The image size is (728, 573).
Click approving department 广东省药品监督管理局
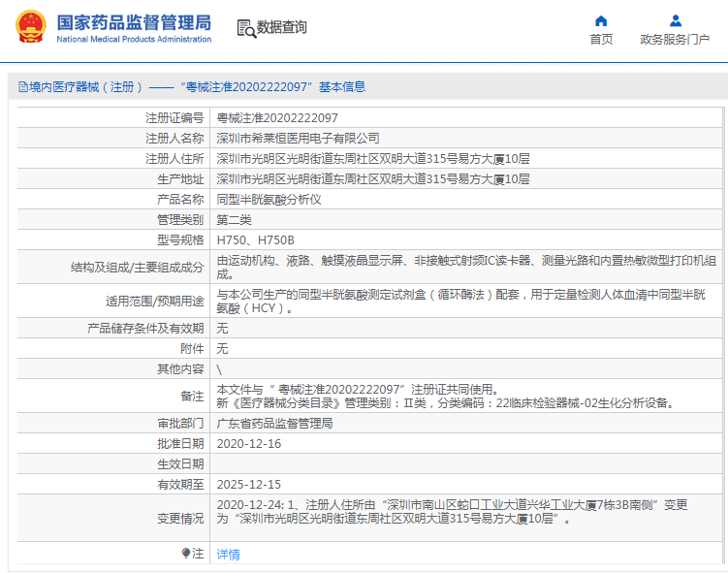274,424
